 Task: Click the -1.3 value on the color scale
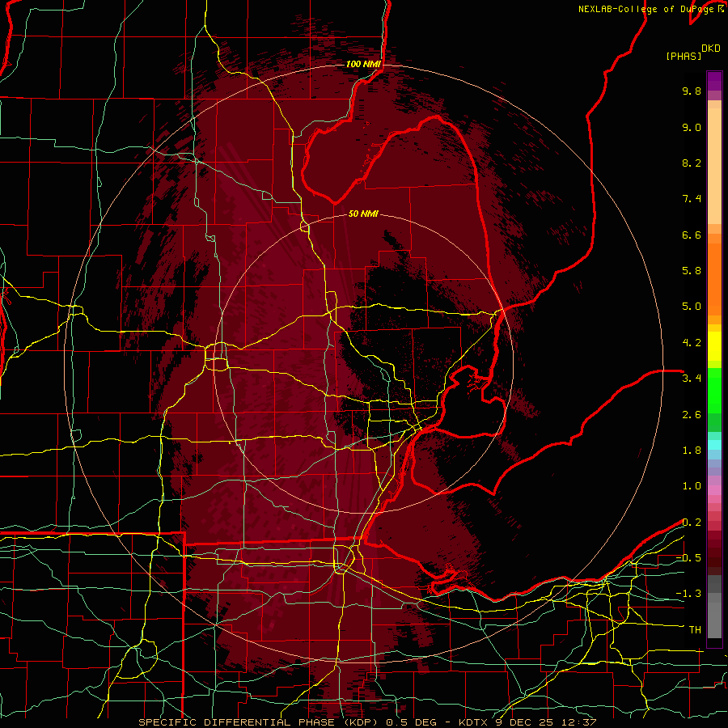click(688, 594)
